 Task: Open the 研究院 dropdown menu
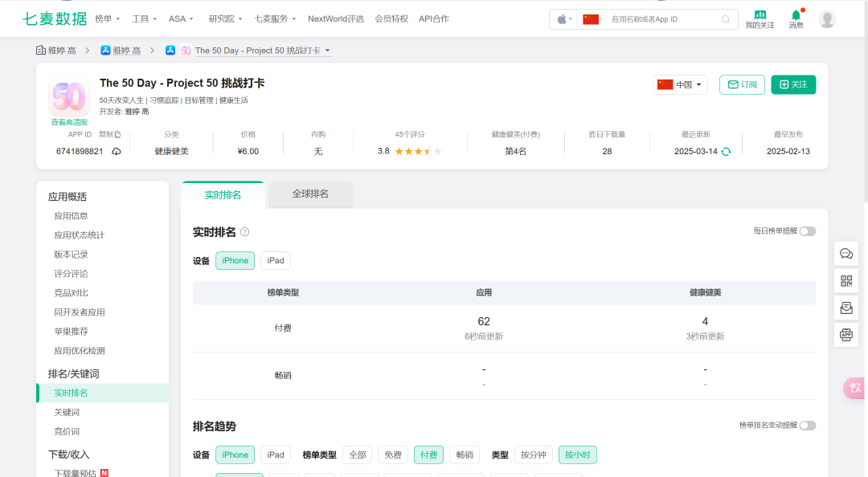pos(226,18)
